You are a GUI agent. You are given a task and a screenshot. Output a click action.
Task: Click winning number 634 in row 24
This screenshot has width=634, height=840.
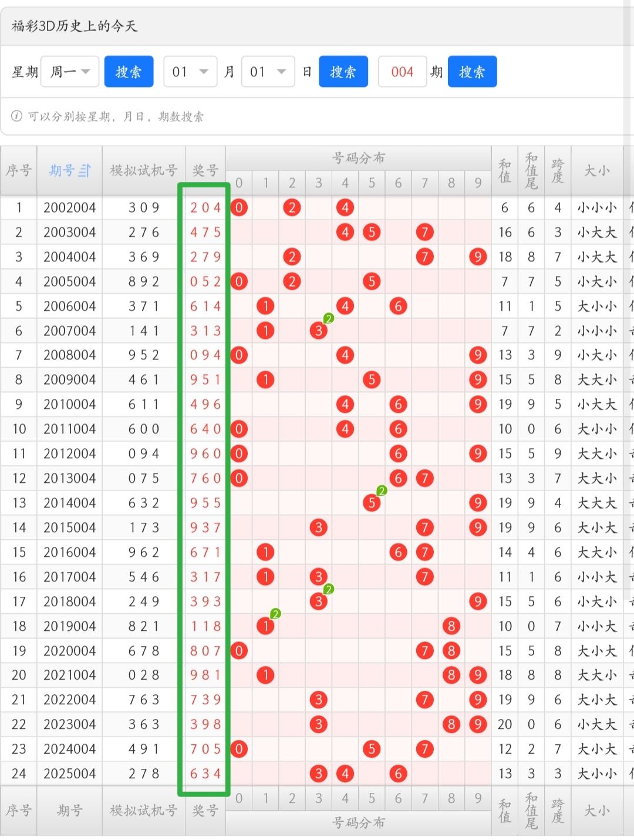[205, 774]
